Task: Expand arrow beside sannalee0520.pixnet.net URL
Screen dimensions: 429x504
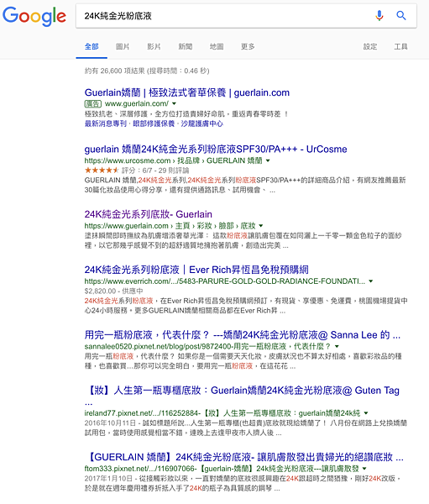Action: click(337, 346)
